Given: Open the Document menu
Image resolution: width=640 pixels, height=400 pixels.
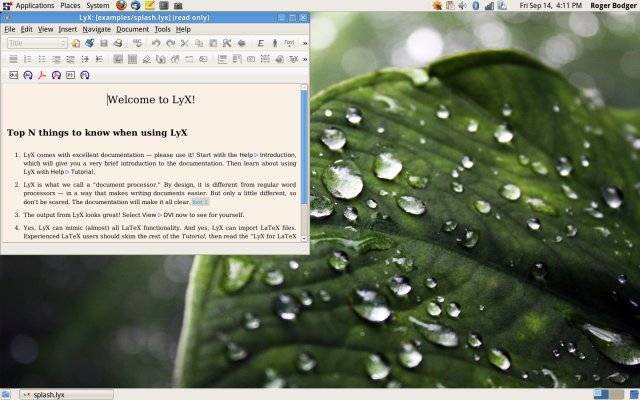Looking at the screenshot, I should (132, 29).
